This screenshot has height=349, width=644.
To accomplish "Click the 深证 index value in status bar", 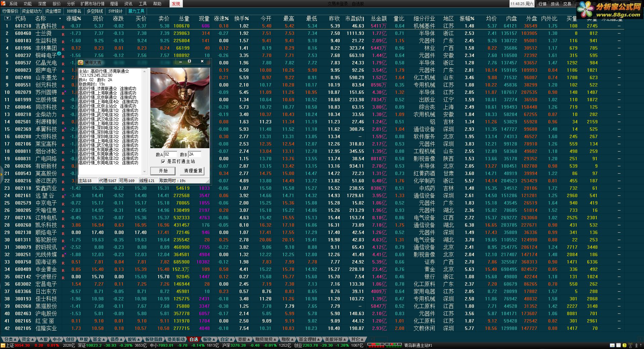I will [94, 345].
